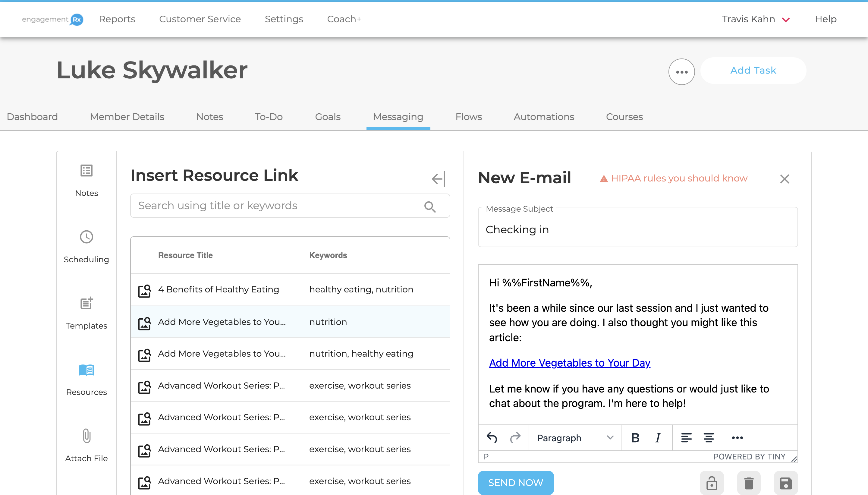Toggle italic formatting in the editor
This screenshot has width=868, height=495.
(x=658, y=438)
